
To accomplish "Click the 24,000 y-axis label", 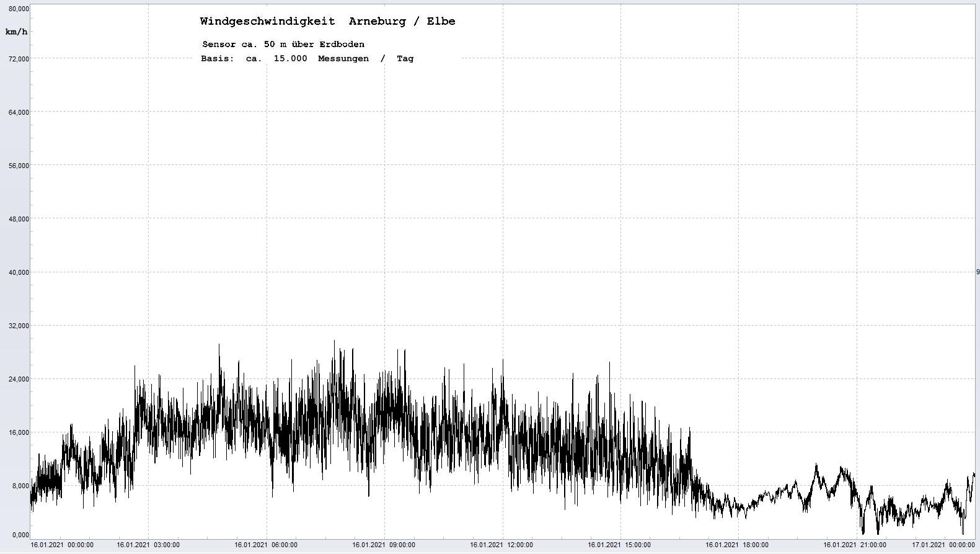I will (19, 379).
